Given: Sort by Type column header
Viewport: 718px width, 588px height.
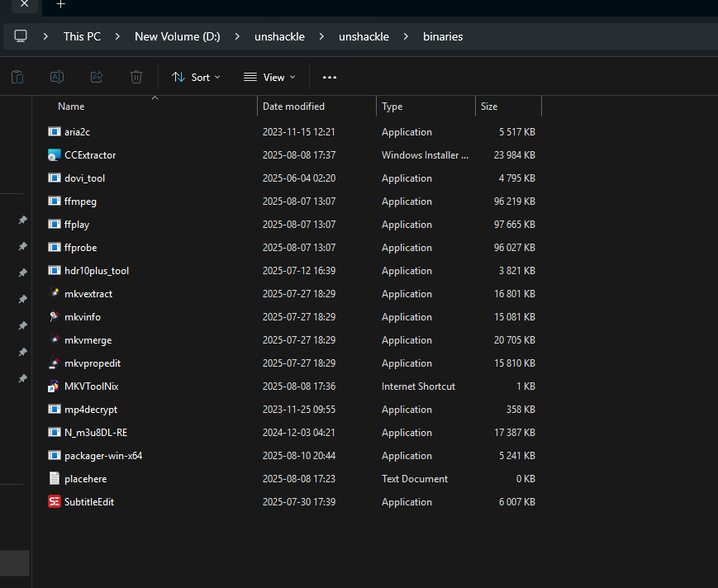Looking at the screenshot, I should tap(392, 107).
